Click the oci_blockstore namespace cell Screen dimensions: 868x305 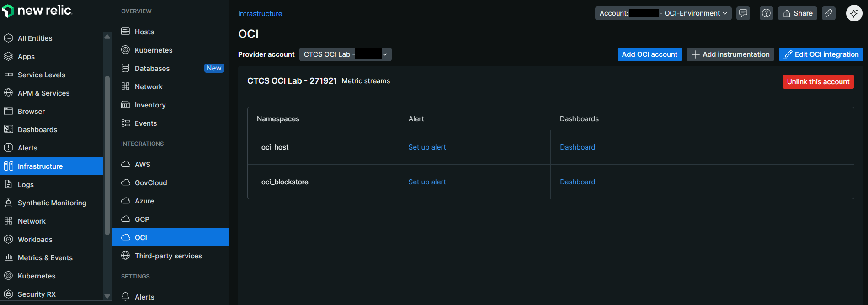(x=323, y=182)
